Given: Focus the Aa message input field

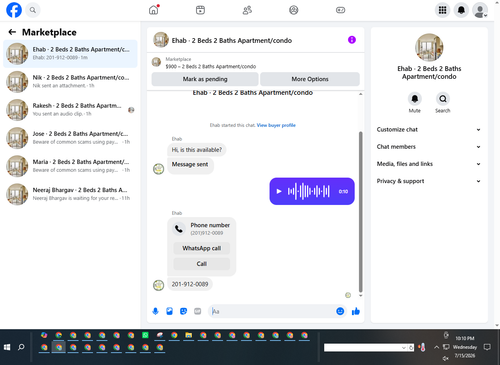Looking at the screenshot, I should pyautogui.click(x=272, y=311).
